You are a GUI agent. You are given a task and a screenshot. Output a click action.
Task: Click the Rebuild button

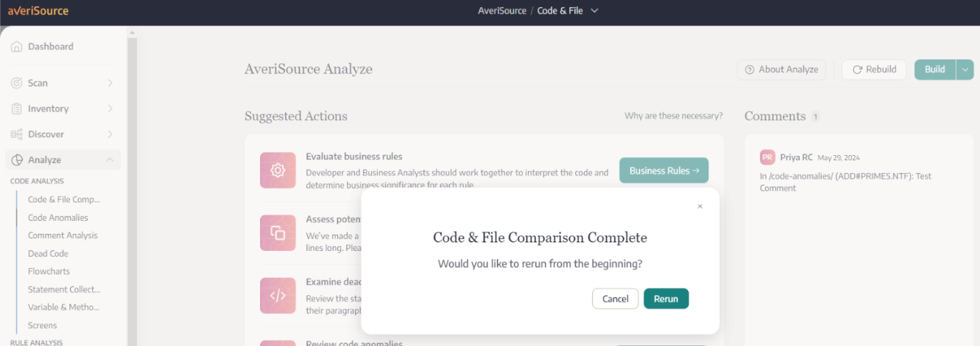coord(874,69)
